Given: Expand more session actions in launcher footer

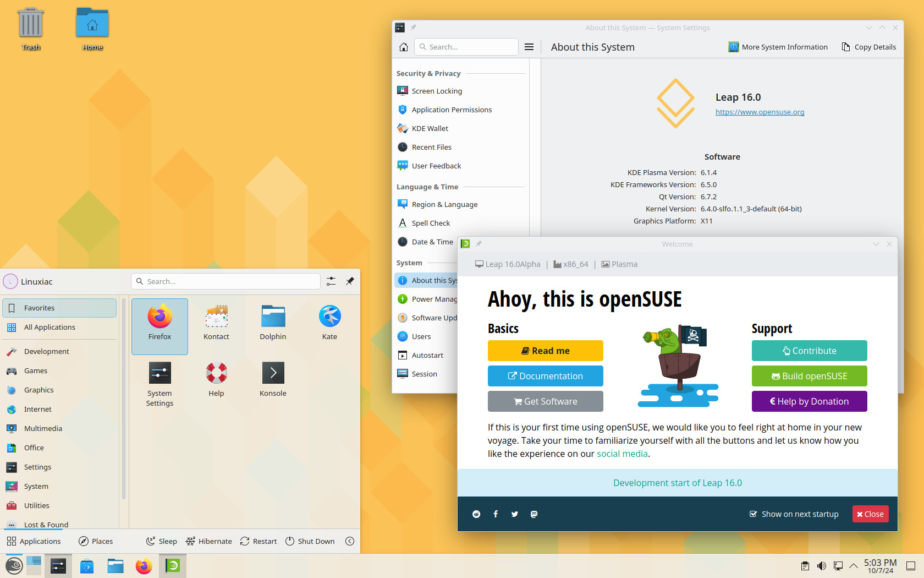Looking at the screenshot, I should pyautogui.click(x=350, y=541).
